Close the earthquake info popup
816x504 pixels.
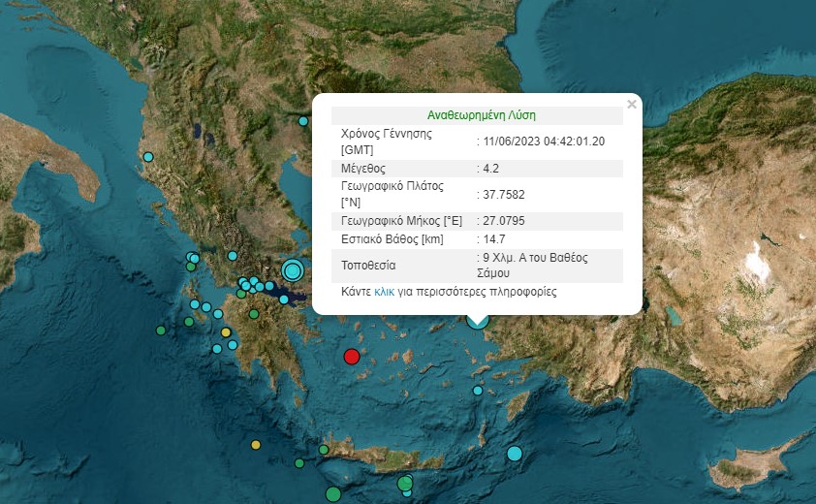pyautogui.click(x=632, y=105)
